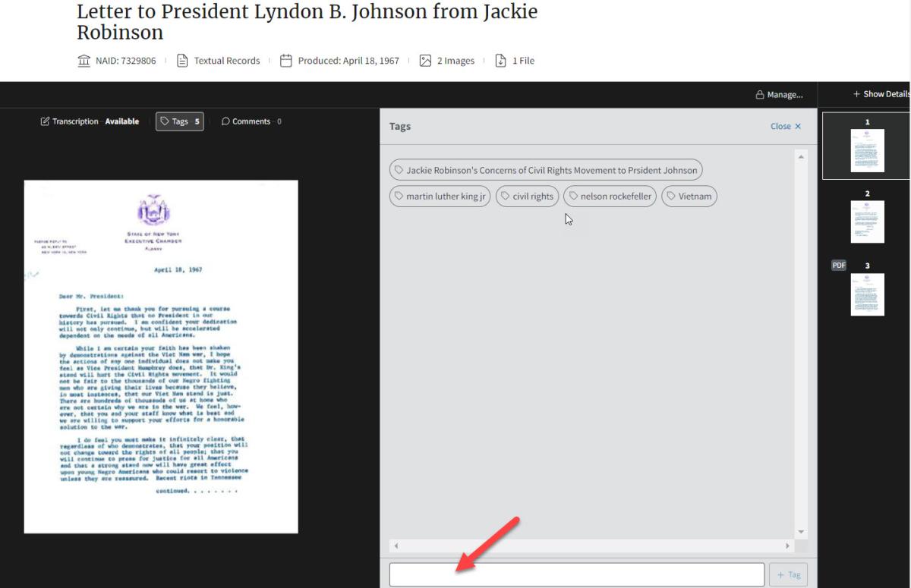911x588 pixels.
Task: Select the 'martin luther king jr' tag
Action: pyautogui.click(x=440, y=197)
